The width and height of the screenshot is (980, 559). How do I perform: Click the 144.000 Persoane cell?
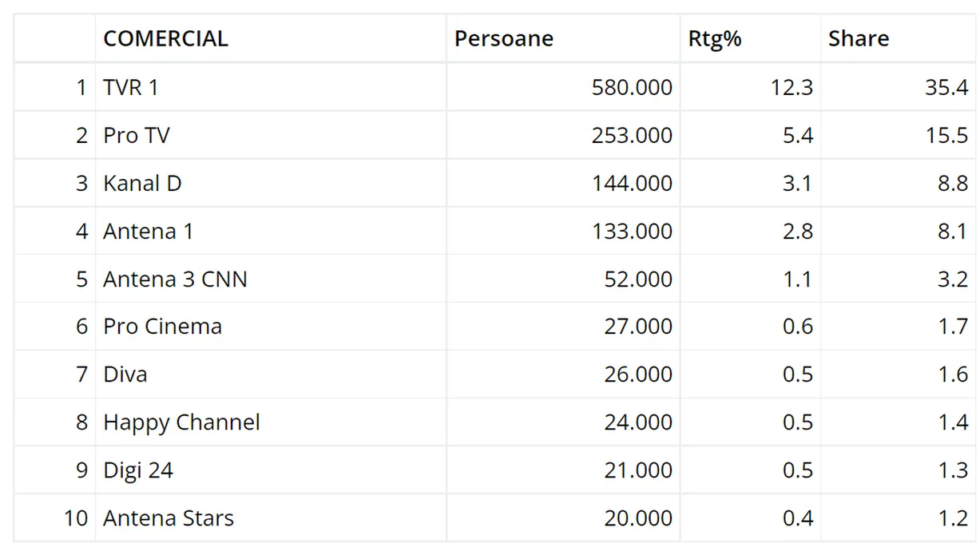click(x=632, y=183)
